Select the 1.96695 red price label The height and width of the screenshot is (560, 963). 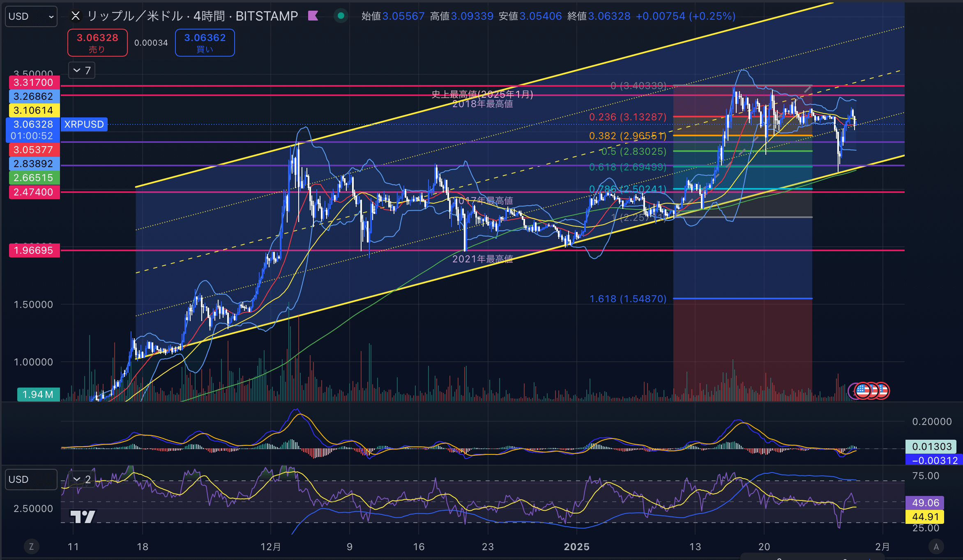[35, 250]
